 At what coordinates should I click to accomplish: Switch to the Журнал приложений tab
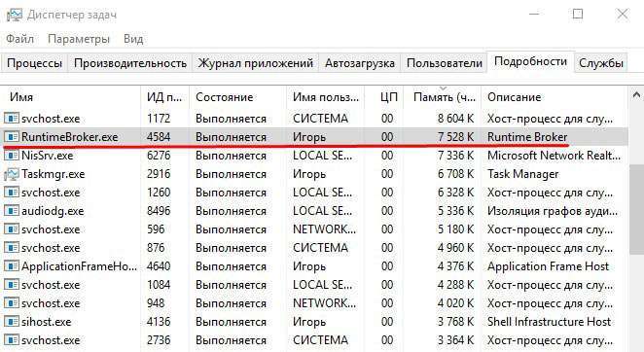(x=256, y=63)
